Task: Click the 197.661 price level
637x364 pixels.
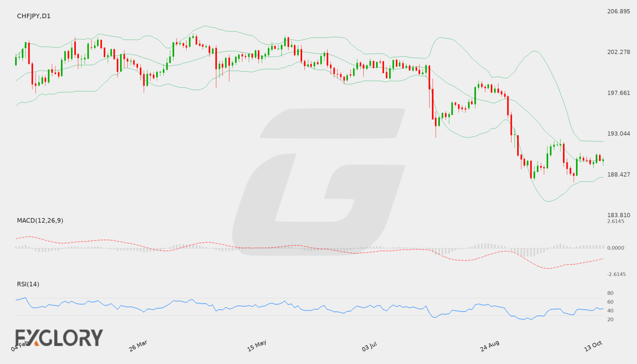Action: [618, 93]
